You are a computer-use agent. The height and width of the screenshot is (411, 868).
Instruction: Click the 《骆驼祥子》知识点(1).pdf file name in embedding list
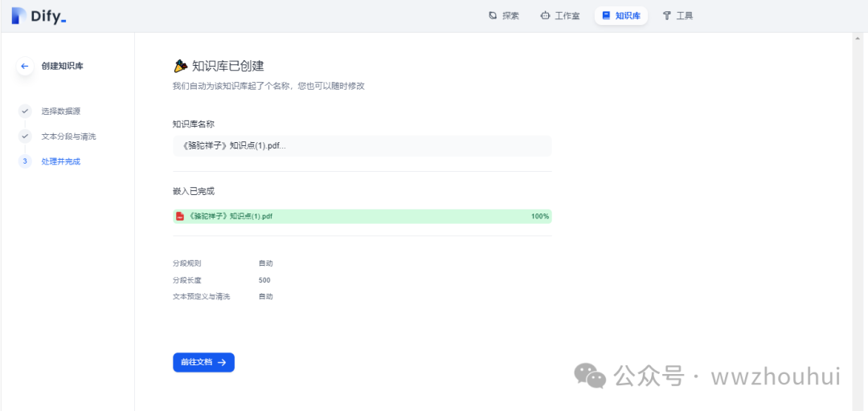(231, 216)
